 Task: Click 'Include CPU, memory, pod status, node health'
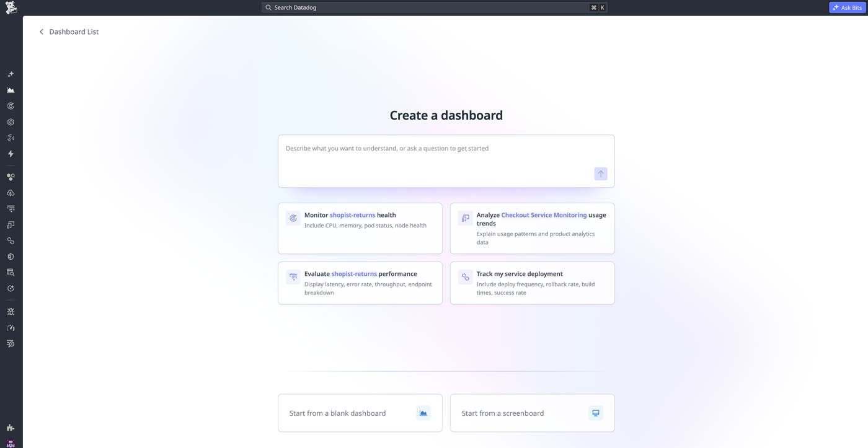click(x=365, y=226)
